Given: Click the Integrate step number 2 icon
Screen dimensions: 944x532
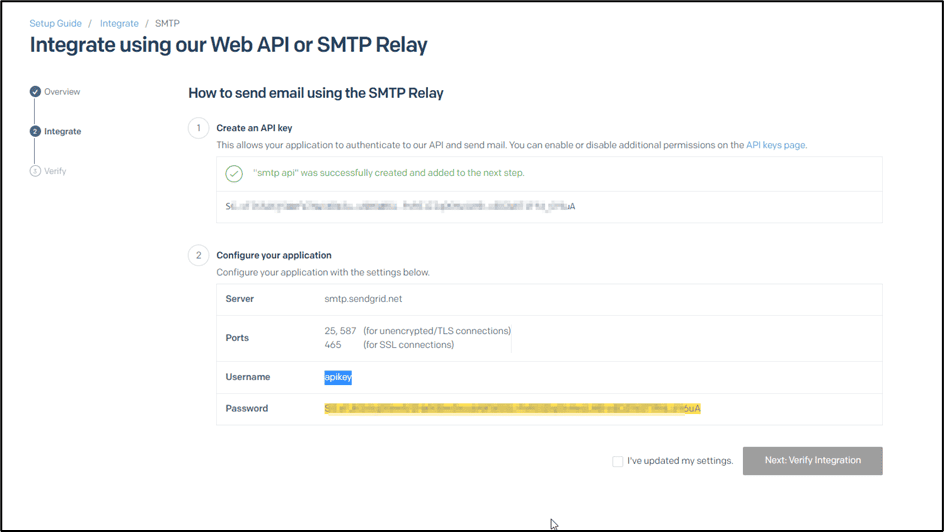Looking at the screenshot, I should 35,131.
